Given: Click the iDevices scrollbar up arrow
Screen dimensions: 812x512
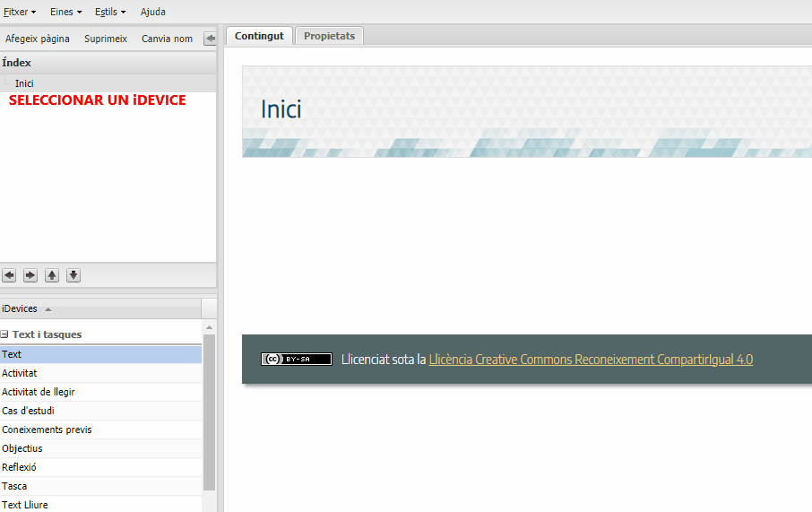Looking at the screenshot, I should tap(209, 327).
